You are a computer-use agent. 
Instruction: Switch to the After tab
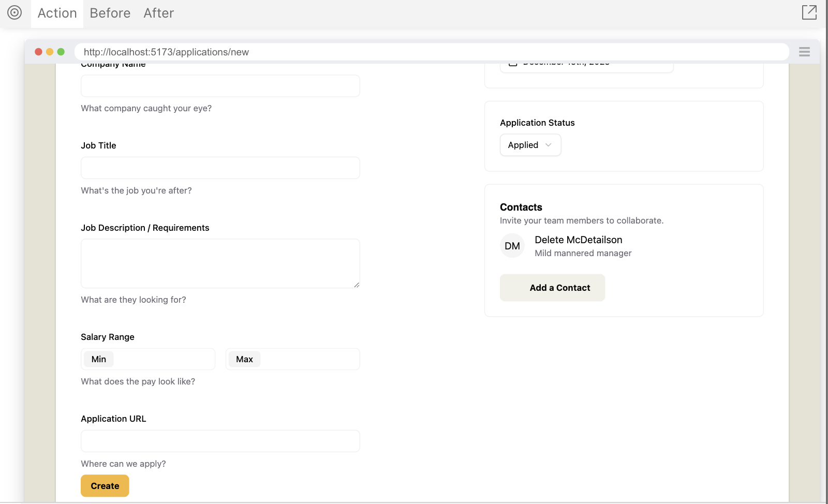tap(158, 13)
